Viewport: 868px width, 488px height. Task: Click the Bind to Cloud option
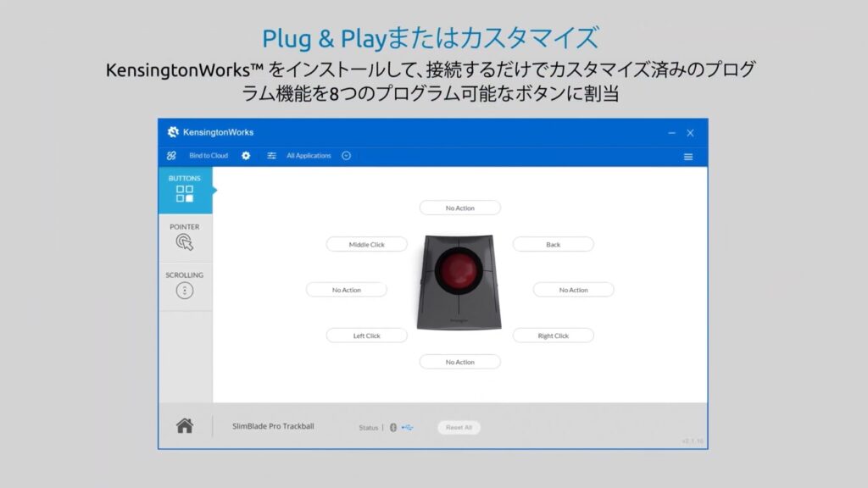pos(208,155)
